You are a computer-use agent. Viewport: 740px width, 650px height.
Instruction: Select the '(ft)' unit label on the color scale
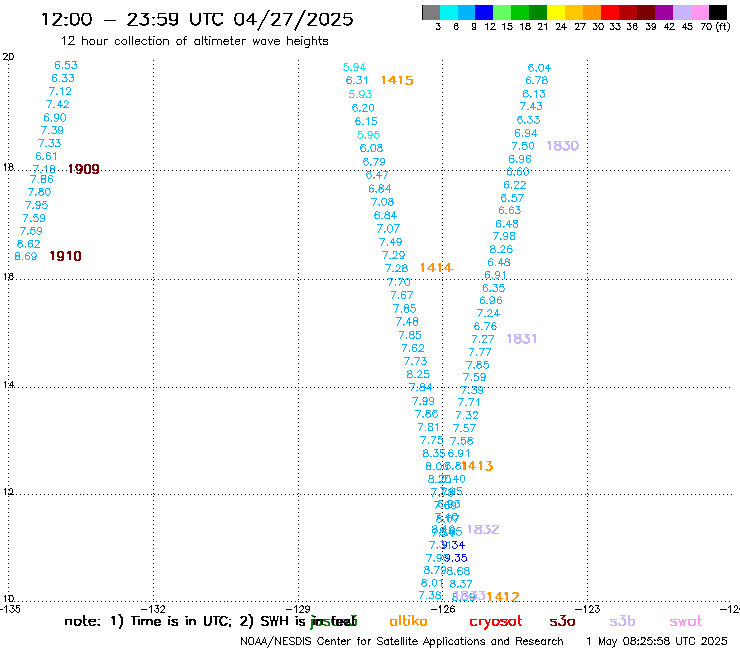(x=723, y=26)
